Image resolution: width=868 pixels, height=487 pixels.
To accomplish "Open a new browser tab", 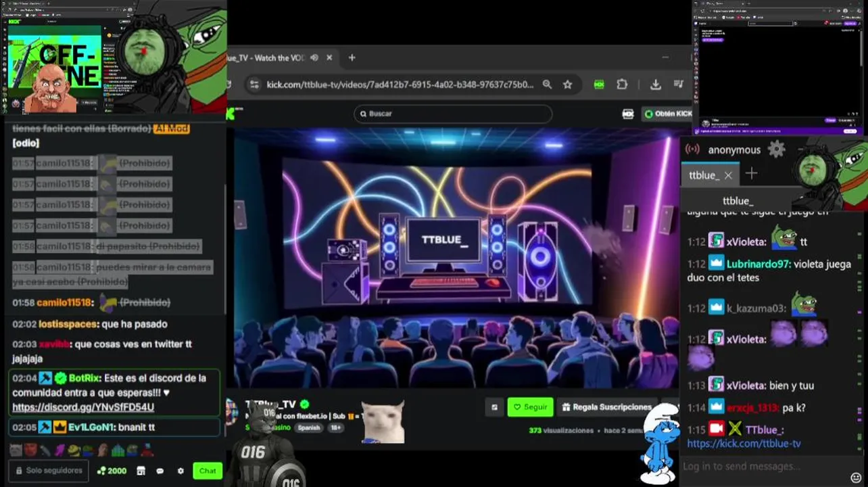I will coord(352,57).
